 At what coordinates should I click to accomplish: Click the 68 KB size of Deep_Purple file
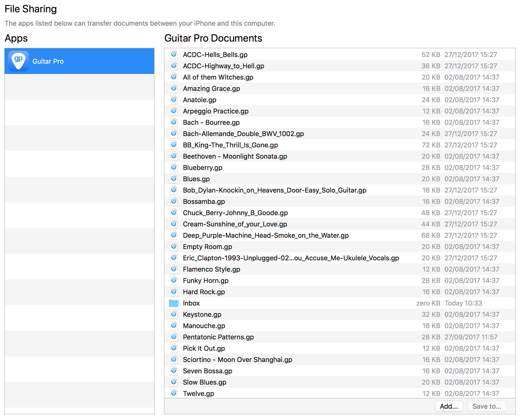pyautogui.click(x=431, y=235)
